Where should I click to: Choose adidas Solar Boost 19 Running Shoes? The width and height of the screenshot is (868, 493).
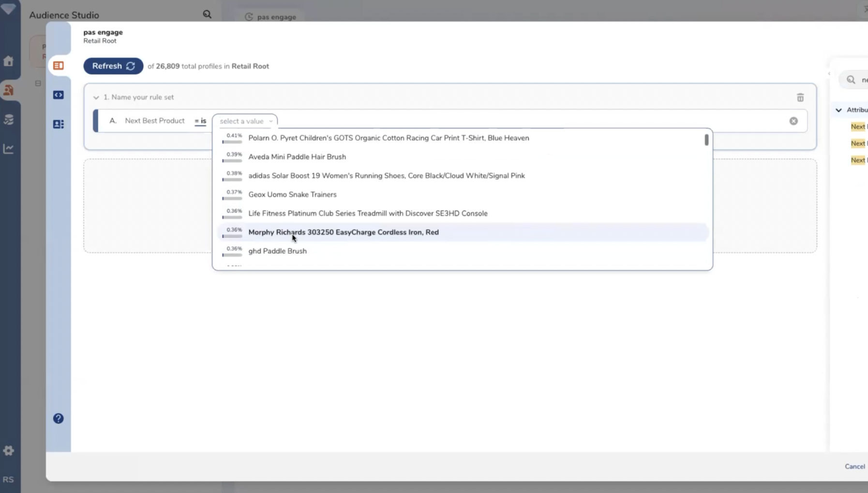(463, 176)
